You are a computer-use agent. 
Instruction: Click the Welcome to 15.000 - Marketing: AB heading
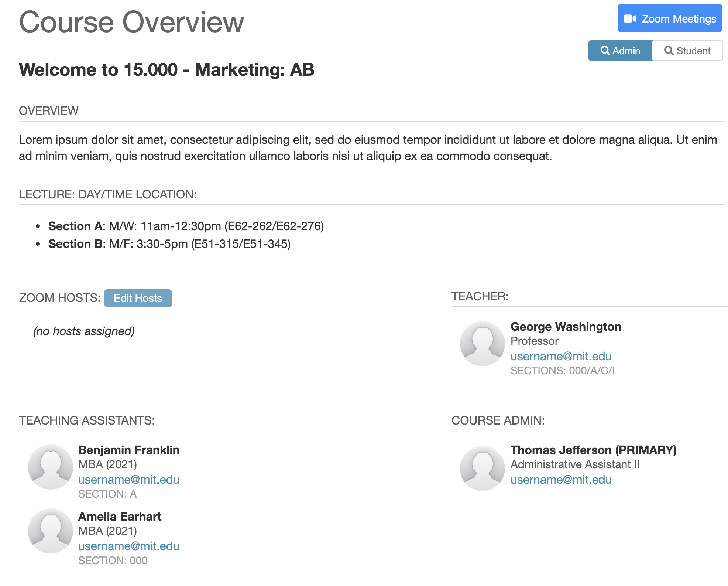pyautogui.click(x=166, y=70)
